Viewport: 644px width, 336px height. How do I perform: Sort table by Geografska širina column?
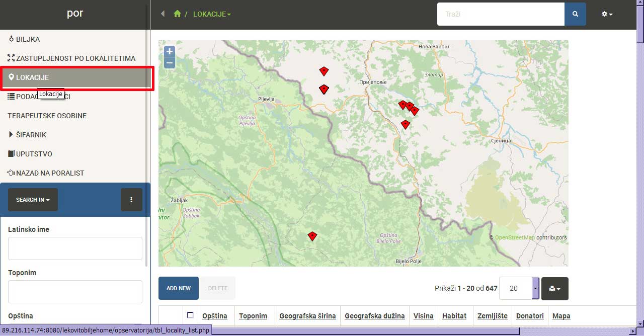pyautogui.click(x=307, y=316)
